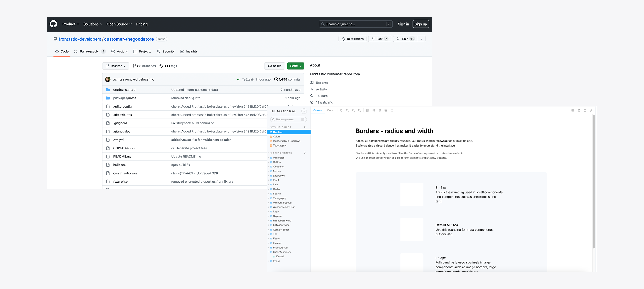The width and height of the screenshot is (644, 289).
Task: Click the Sign up button
Action: (421, 24)
